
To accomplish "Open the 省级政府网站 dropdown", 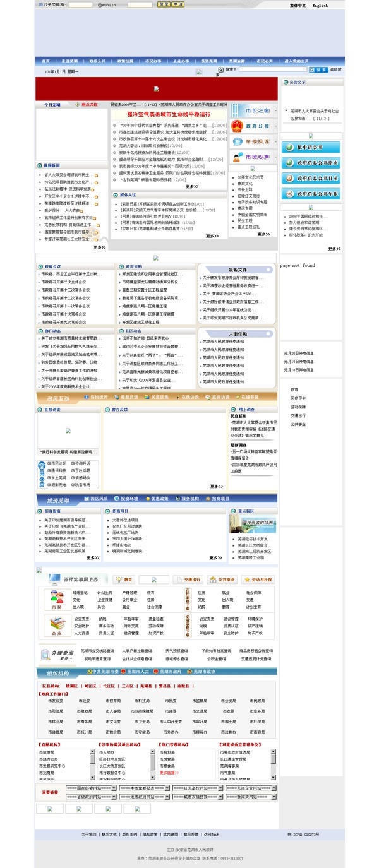I will click(x=90, y=797).
